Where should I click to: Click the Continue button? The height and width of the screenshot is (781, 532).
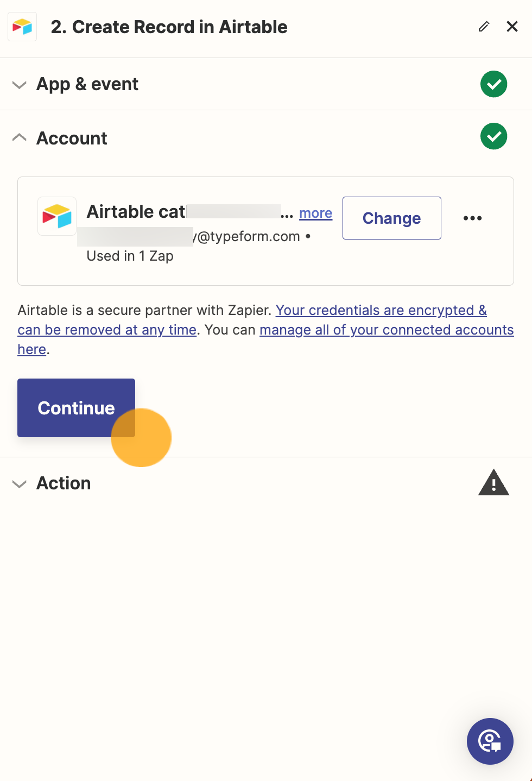click(x=76, y=408)
